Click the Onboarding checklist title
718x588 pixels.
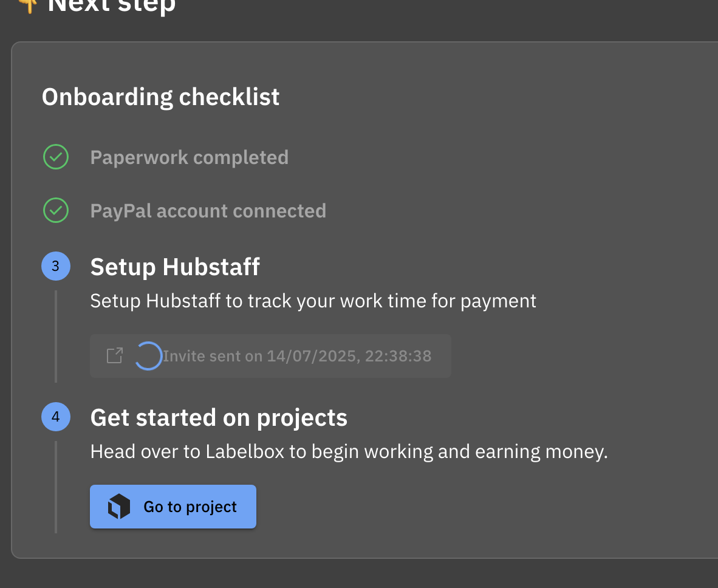161,97
